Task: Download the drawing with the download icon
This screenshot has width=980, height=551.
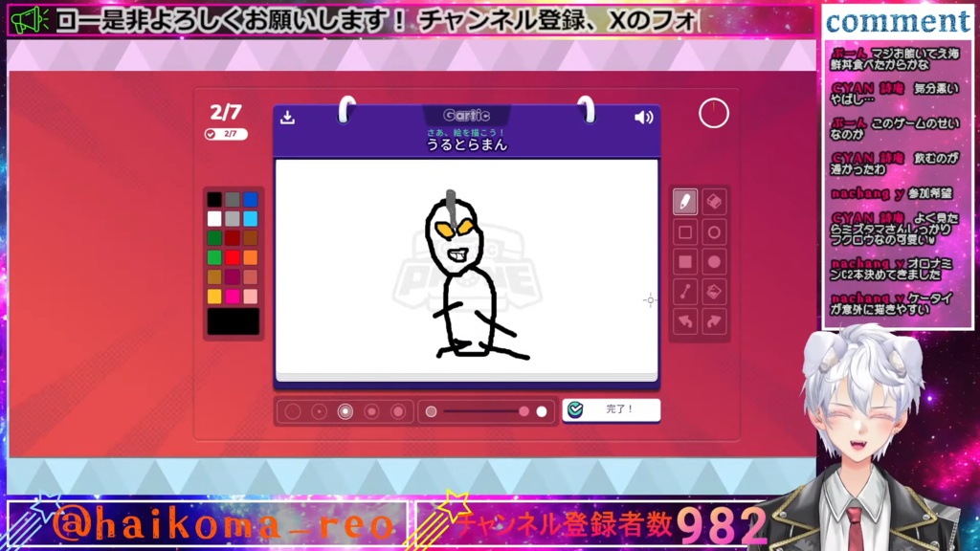Action: (x=287, y=117)
